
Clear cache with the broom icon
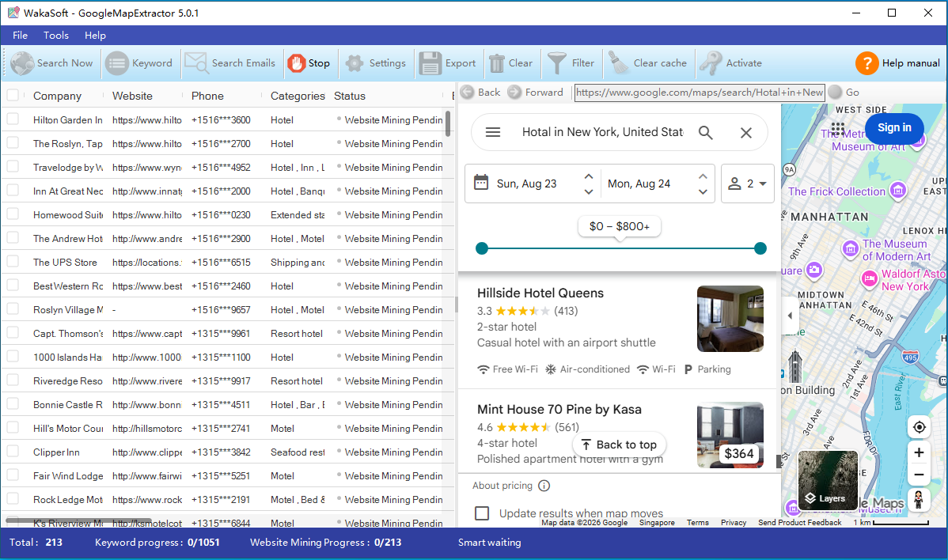(619, 62)
